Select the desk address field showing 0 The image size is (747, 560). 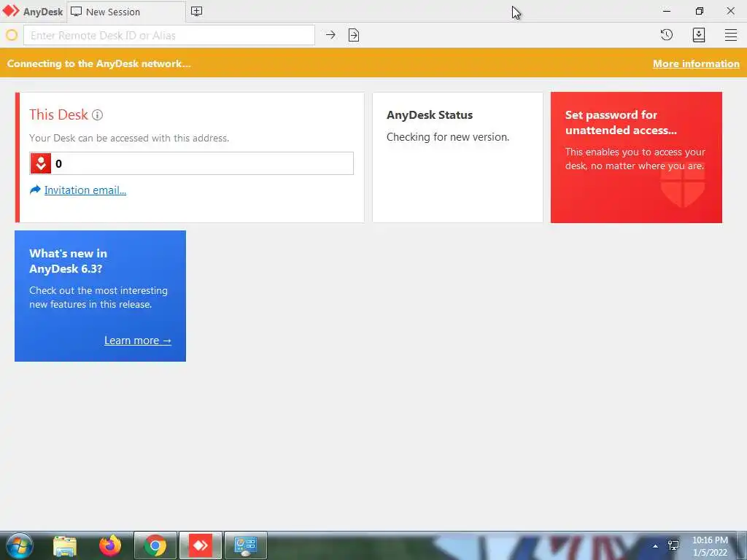coord(192,163)
